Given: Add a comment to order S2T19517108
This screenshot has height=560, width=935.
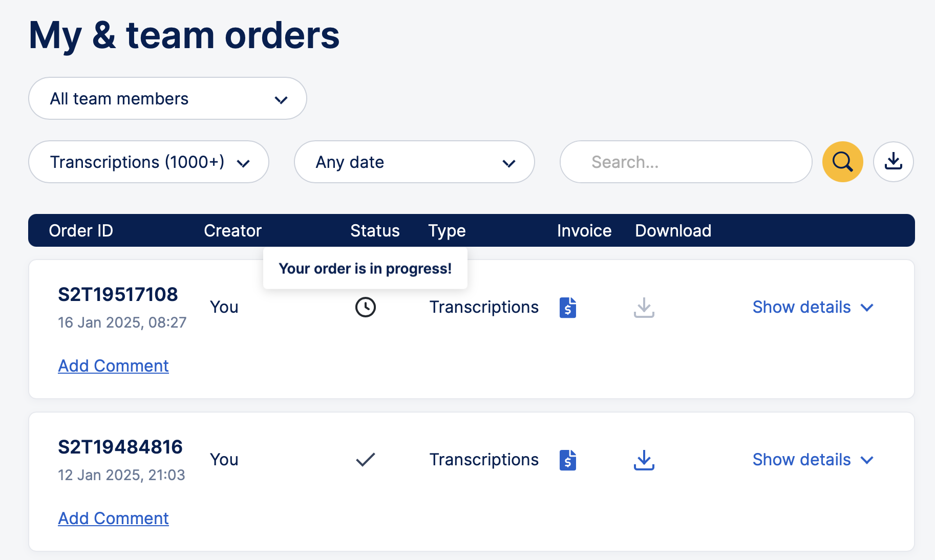Looking at the screenshot, I should [x=113, y=365].
